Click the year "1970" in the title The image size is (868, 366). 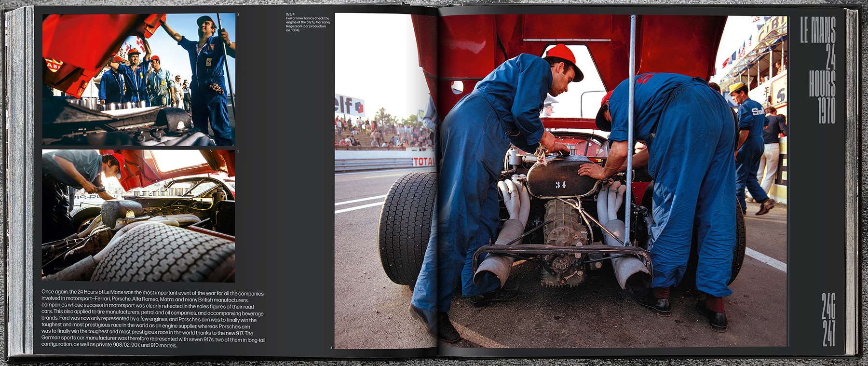coord(827,110)
